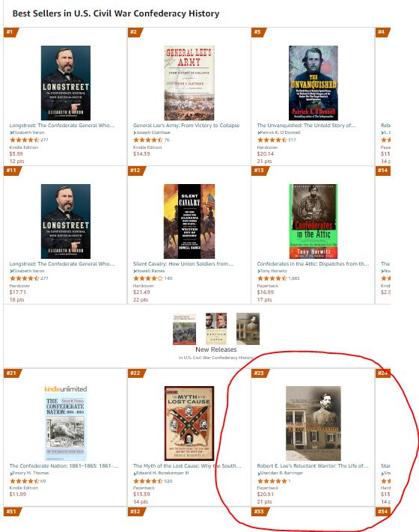Click The Unvanquished book cover image
The height and width of the screenshot is (532, 419).
click(314, 83)
